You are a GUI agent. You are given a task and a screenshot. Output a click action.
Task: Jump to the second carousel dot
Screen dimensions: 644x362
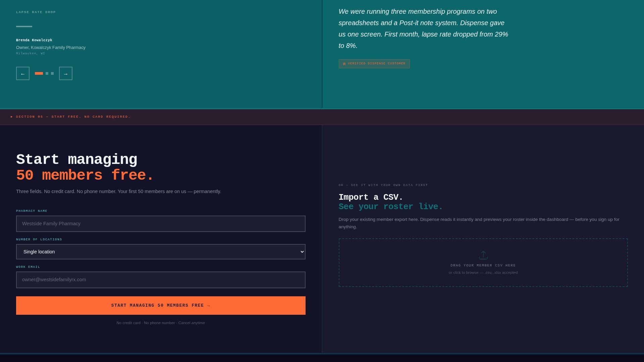(47, 73)
